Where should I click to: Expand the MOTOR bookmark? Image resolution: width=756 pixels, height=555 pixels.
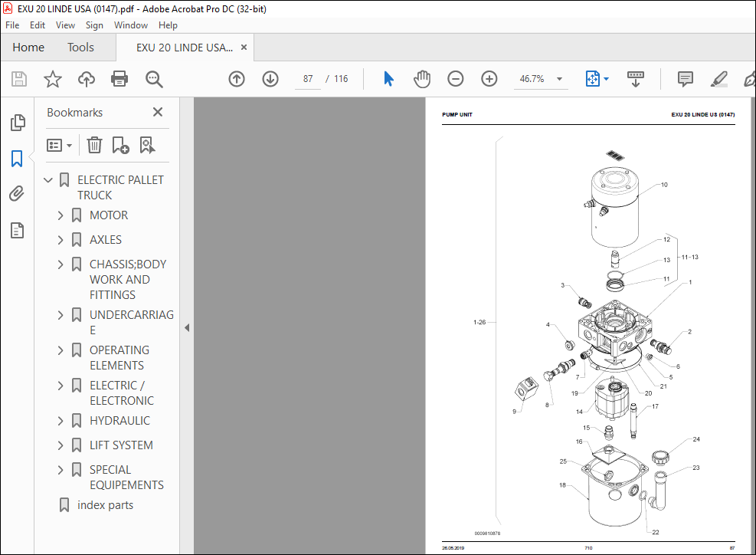[61, 215]
